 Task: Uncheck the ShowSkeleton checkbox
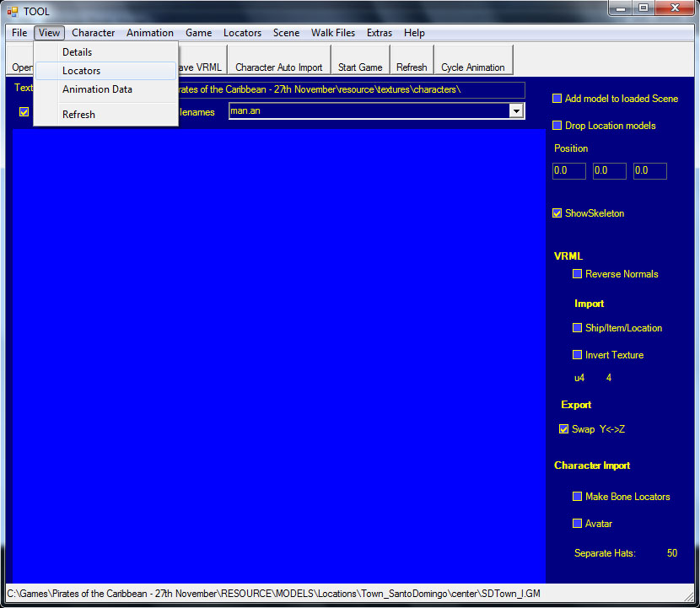tap(557, 213)
